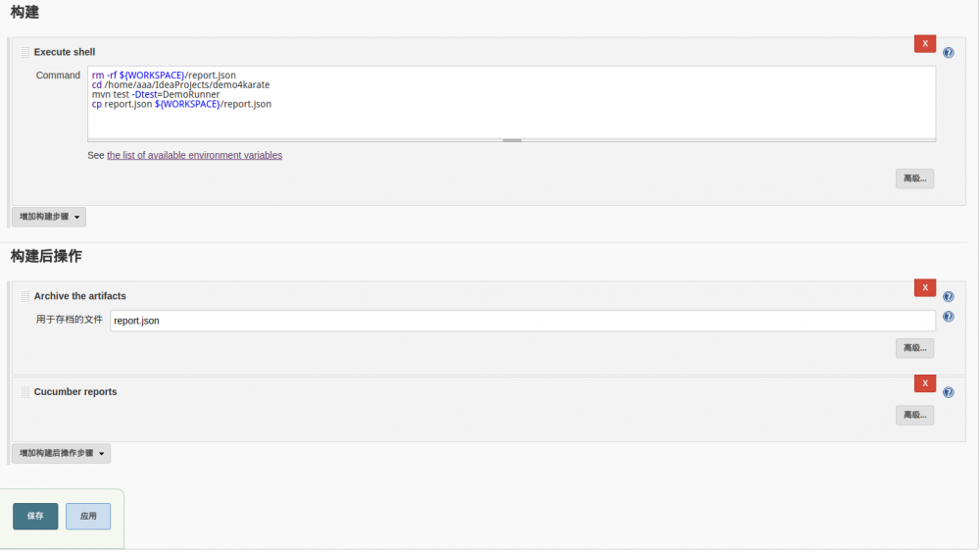Open the list of available environment variables
Image resolution: width=980 pixels, height=553 pixels.
(194, 155)
